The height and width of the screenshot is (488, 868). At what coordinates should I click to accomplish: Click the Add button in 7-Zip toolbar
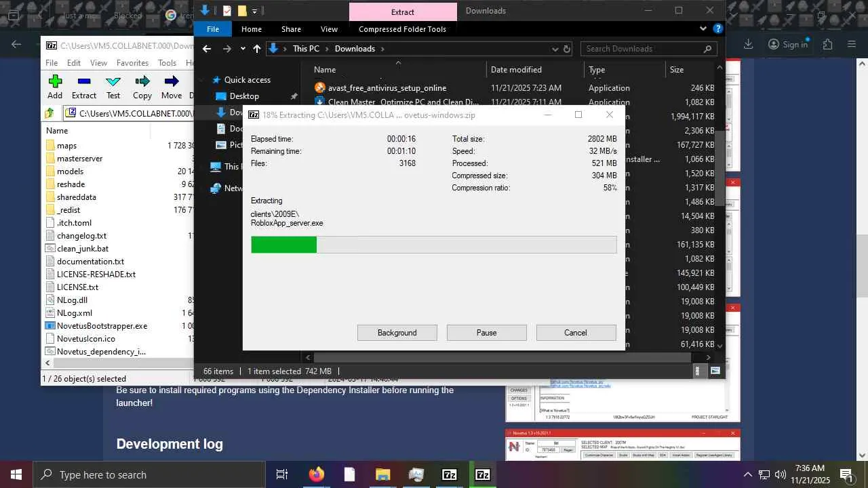click(x=55, y=87)
